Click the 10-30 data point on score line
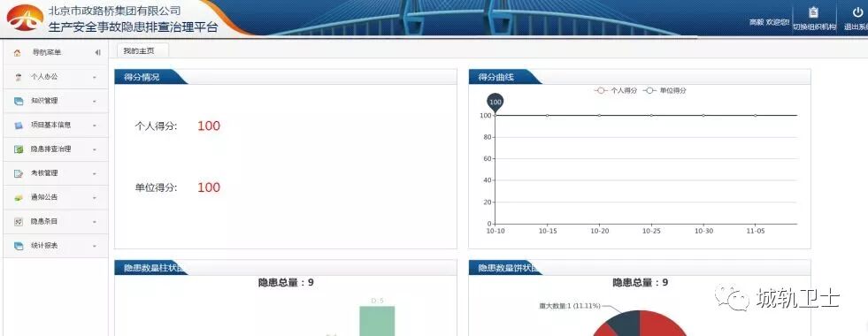Screen dimensions: 868x336 tap(703, 115)
